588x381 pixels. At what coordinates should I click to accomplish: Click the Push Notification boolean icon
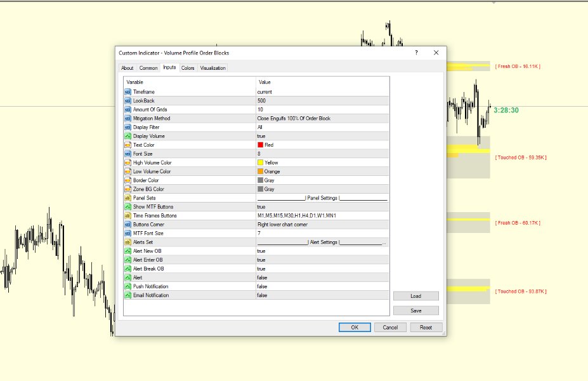[x=128, y=286]
